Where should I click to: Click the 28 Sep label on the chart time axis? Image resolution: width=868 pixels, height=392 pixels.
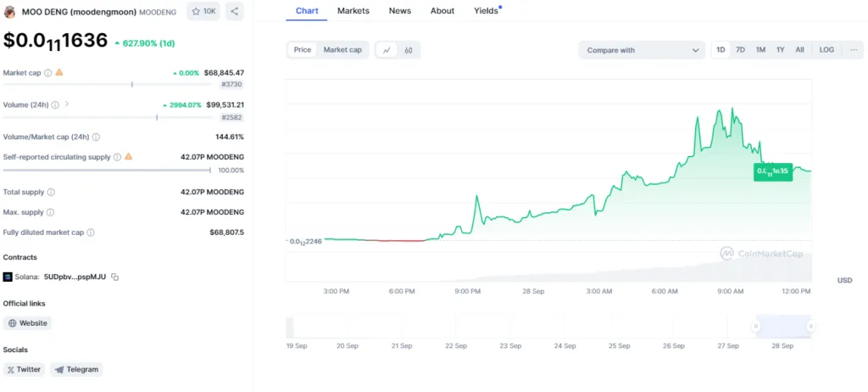tap(533, 291)
